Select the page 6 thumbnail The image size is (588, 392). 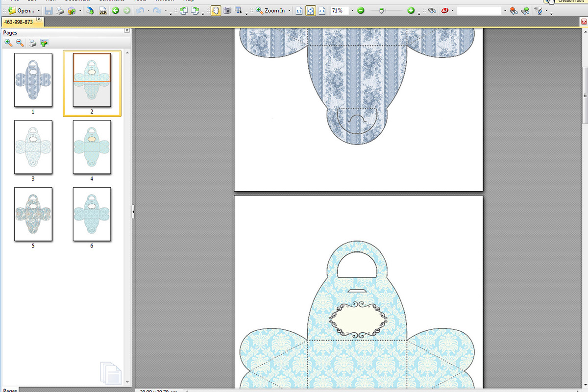92,214
